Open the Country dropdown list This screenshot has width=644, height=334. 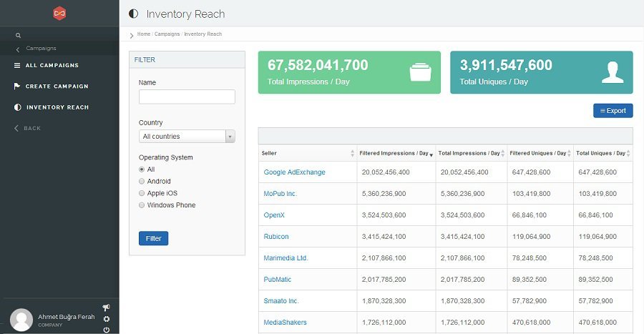pyautogui.click(x=187, y=137)
